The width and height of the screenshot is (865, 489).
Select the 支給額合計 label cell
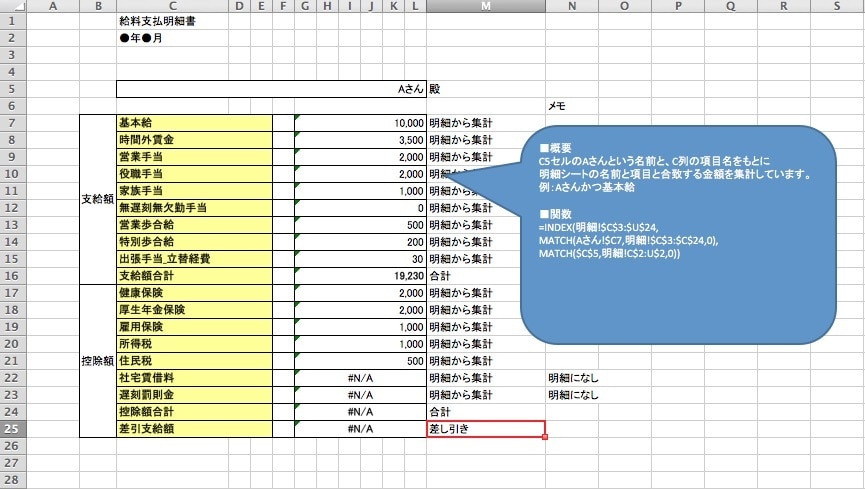click(x=194, y=276)
